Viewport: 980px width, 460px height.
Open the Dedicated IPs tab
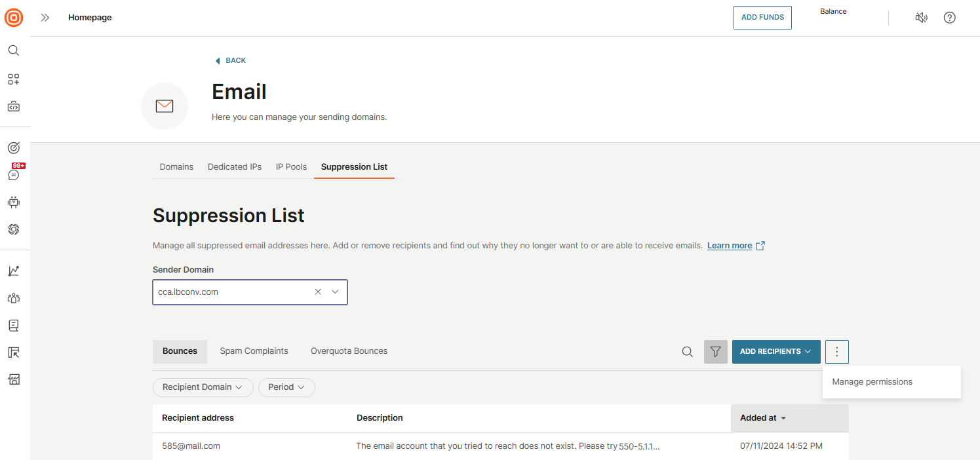234,166
